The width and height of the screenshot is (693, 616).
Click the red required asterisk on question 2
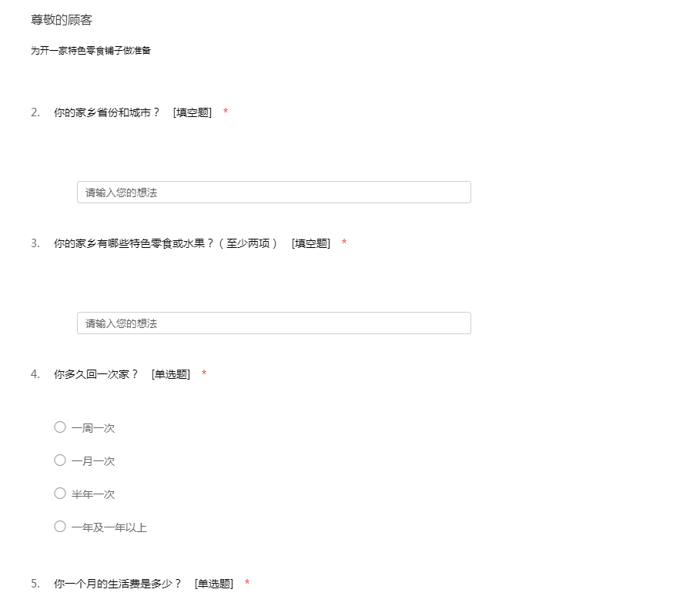[226, 112]
